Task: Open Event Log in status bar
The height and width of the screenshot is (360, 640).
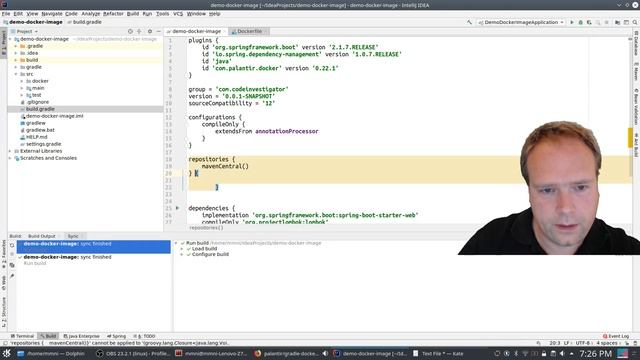Action: point(616,336)
